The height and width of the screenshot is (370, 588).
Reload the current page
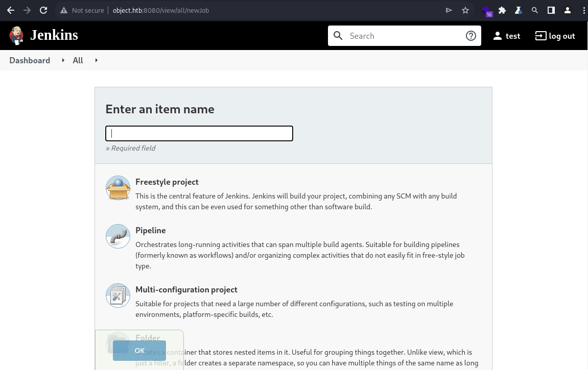[x=43, y=11]
